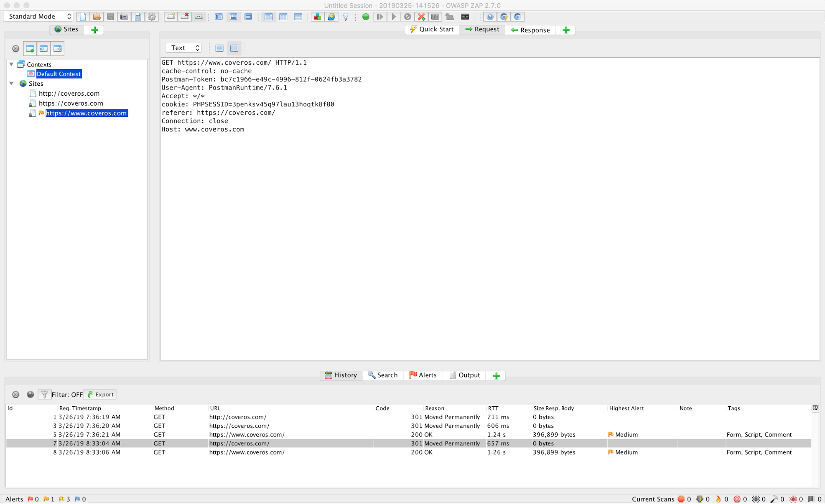This screenshot has height=504, width=825.
Task: Collapse the Contexts tree node
Action: tap(12, 64)
